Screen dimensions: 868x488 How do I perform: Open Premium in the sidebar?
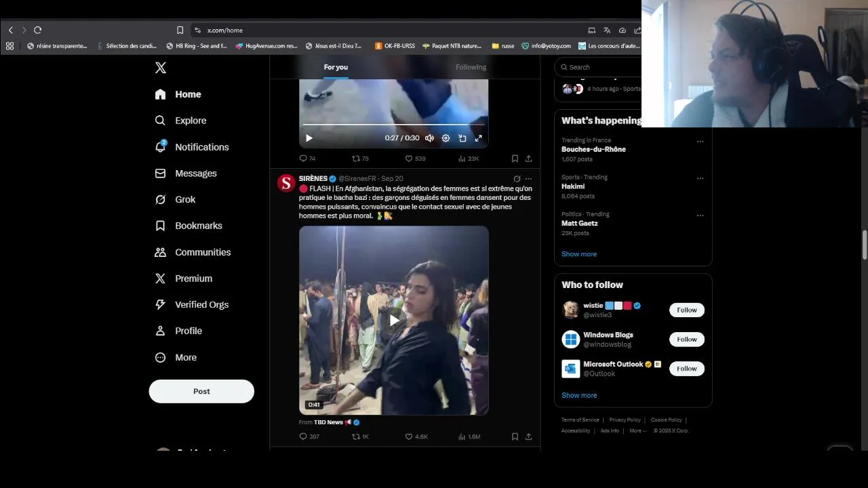pos(184,279)
